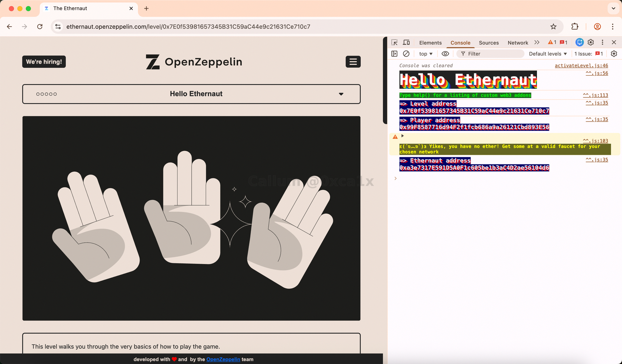Open the Default levels dropdown
622x364 pixels.
pos(548,54)
